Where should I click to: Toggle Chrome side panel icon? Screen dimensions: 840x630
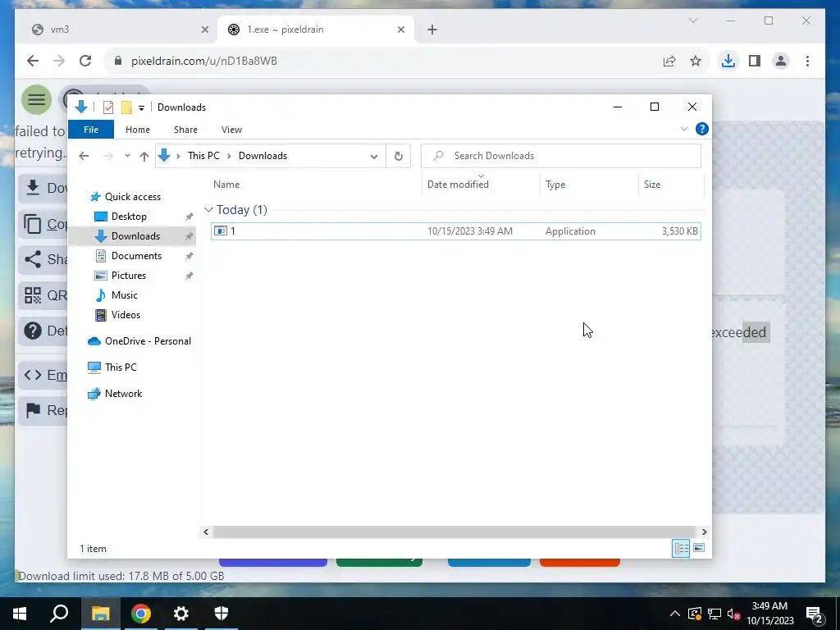click(x=755, y=61)
